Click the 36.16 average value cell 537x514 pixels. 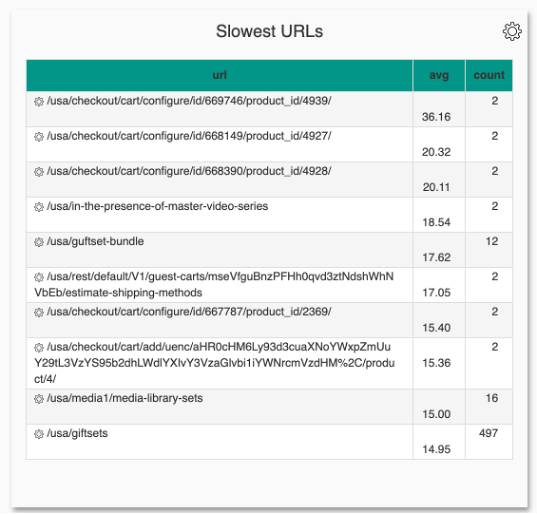point(439,109)
